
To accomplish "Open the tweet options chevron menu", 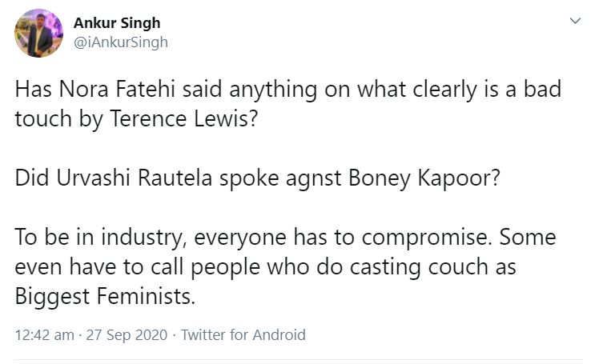I will pyautogui.click(x=575, y=21).
